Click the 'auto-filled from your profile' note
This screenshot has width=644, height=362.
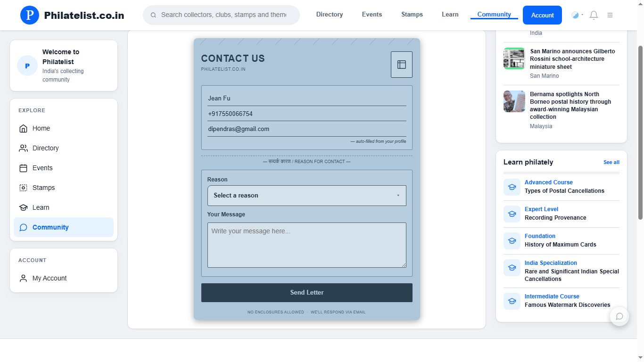click(378, 141)
